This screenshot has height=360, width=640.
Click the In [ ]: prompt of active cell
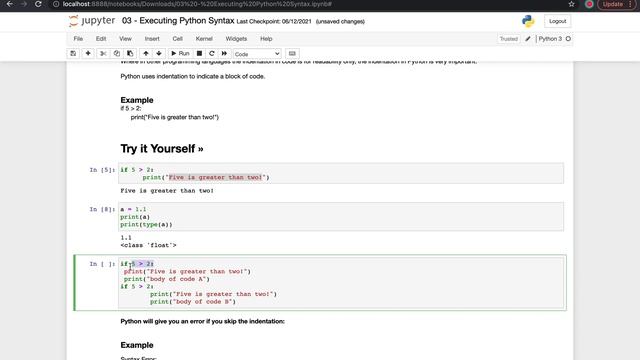(x=102, y=264)
